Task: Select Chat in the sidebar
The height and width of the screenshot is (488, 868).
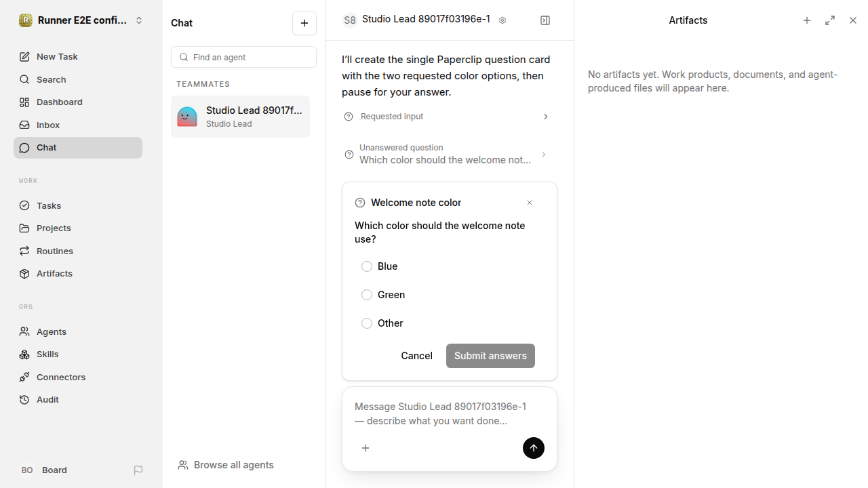Action: (x=78, y=148)
